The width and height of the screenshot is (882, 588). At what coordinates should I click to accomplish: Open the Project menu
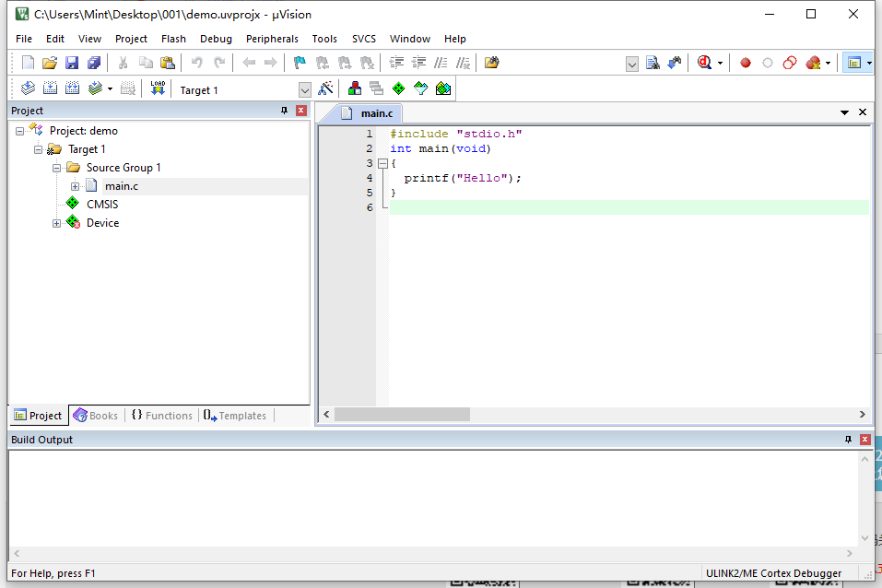click(131, 39)
